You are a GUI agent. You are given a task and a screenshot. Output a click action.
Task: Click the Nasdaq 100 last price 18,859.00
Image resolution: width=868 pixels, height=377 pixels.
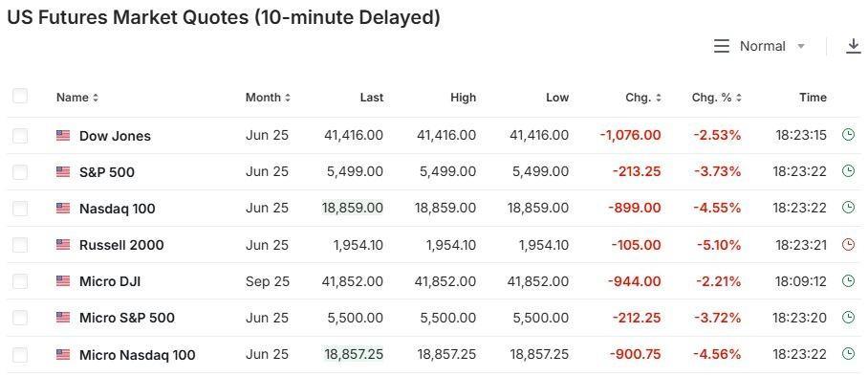(x=353, y=208)
